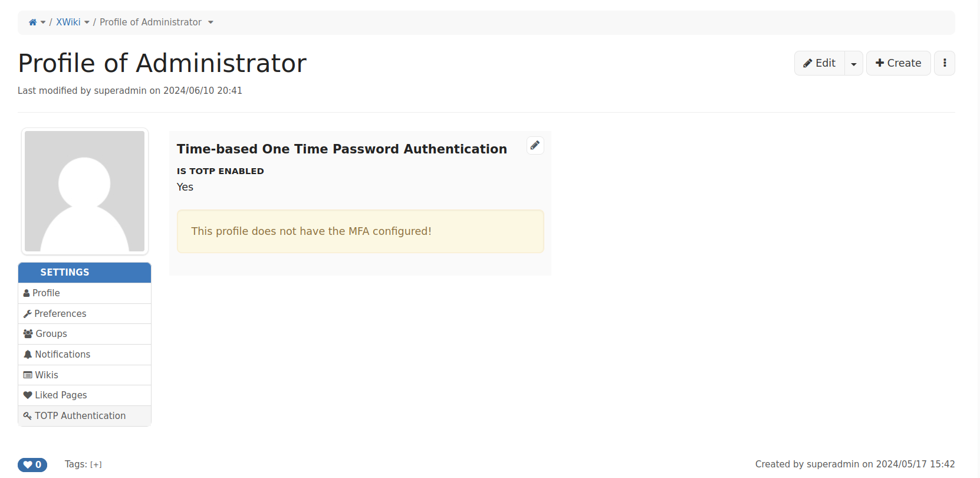Click the pencil edit icon beside TOTP heading
Image resolution: width=980 pixels, height=478 pixels.
(535, 145)
